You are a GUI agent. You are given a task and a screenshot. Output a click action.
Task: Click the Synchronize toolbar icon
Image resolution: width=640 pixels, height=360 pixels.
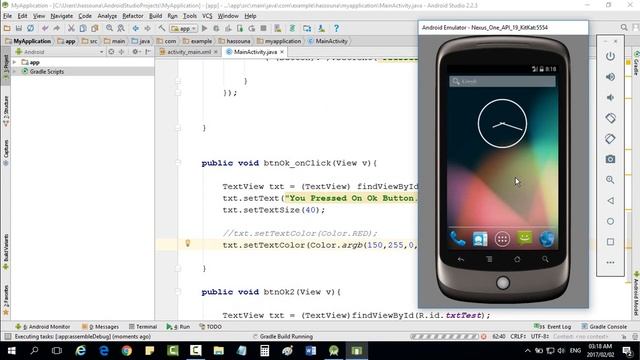pyautogui.click(x=31, y=28)
